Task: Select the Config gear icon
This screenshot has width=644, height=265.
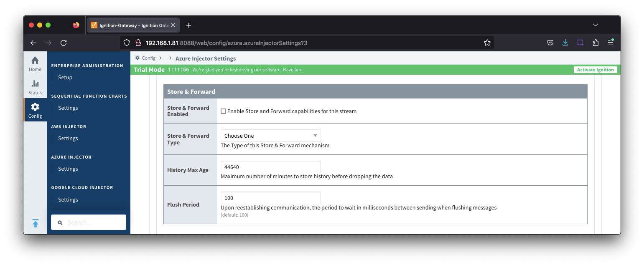Action: click(35, 110)
